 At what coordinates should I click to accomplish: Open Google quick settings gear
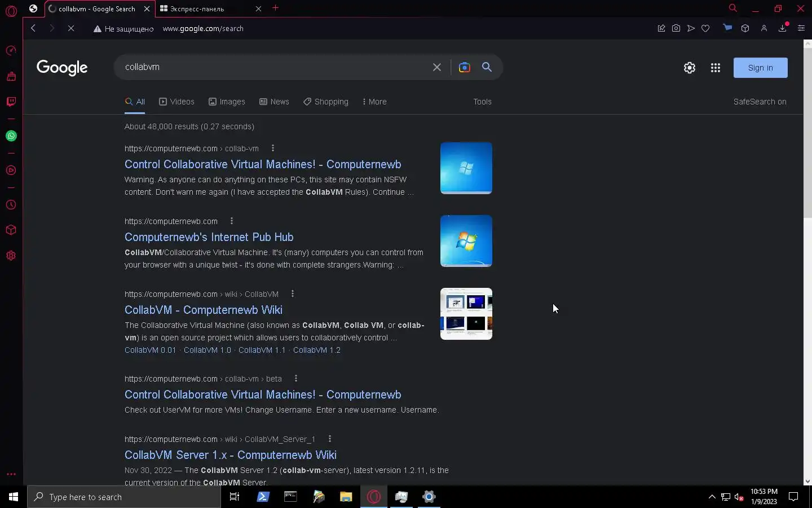(x=690, y=68)
